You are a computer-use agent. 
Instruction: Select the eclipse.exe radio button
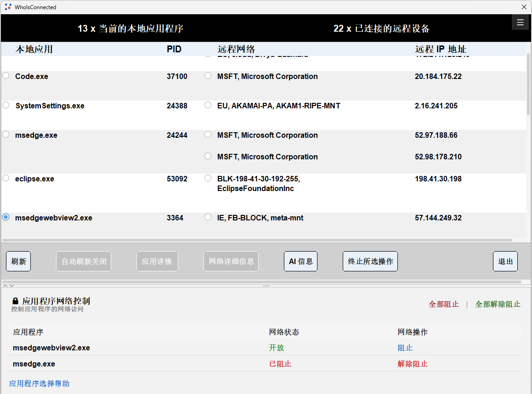[x=6, y=178]
